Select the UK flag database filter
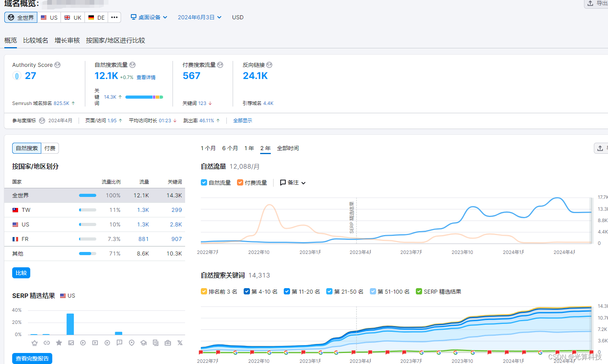 click(x=73, y=18)
